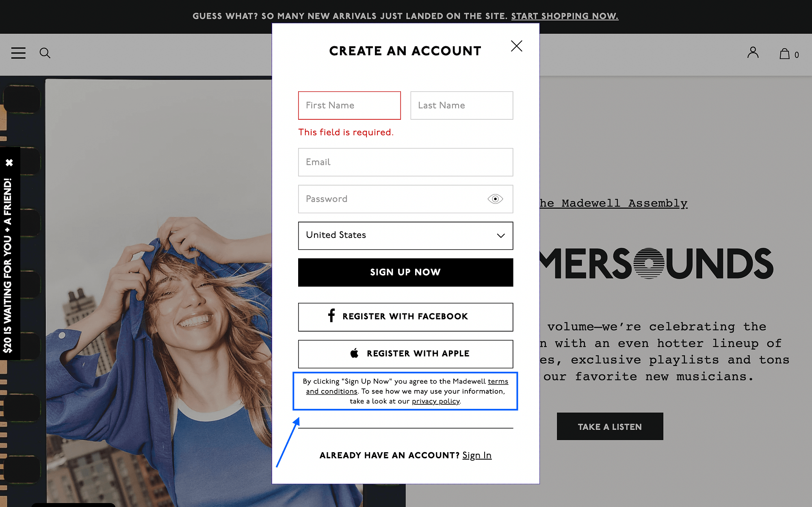Open the Start Shopping Now link

pyautogui.click(x=564, y=16)
